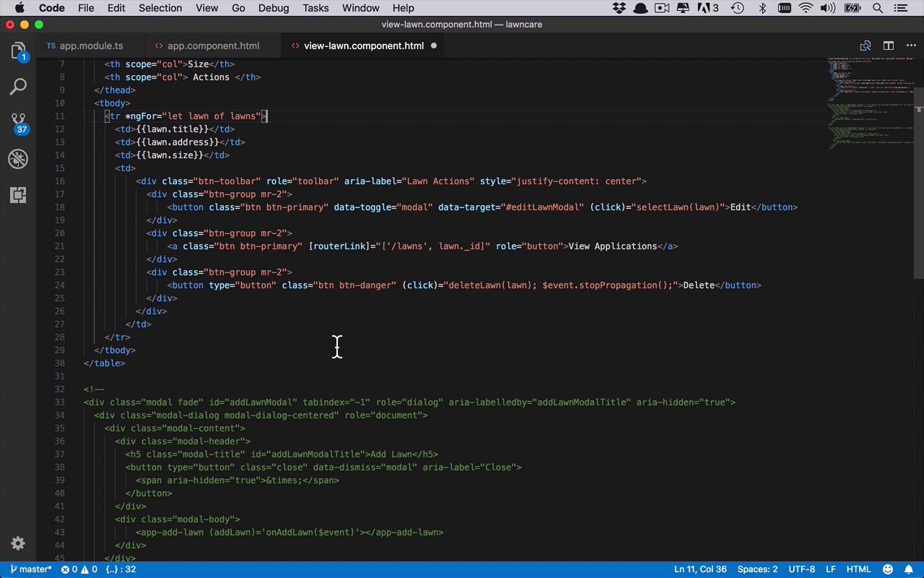
Task: Click the </table> closing tag
Action: (105, 363)
